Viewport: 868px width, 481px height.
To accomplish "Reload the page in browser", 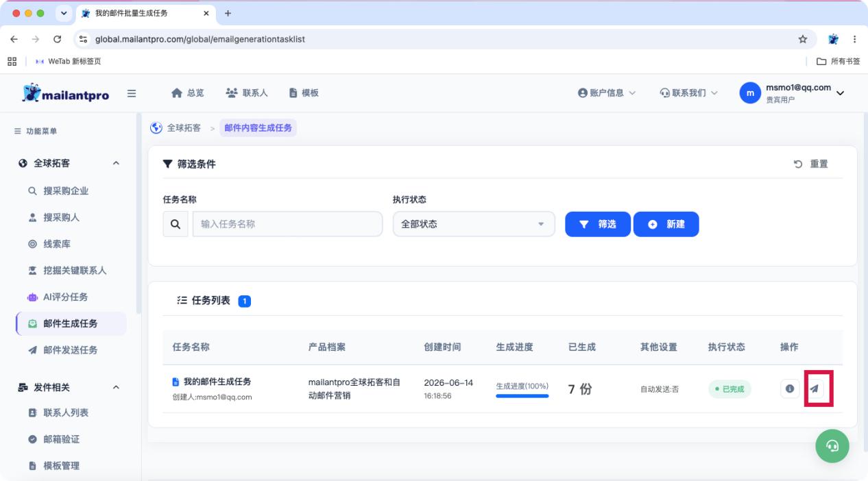I will (x=57, y=39).
